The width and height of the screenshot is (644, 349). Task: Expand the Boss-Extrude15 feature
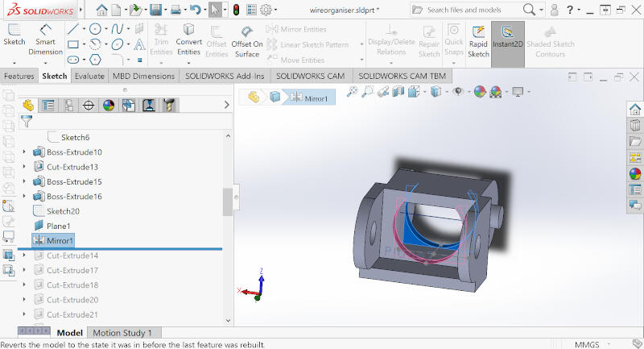click(x=24, y=181)
